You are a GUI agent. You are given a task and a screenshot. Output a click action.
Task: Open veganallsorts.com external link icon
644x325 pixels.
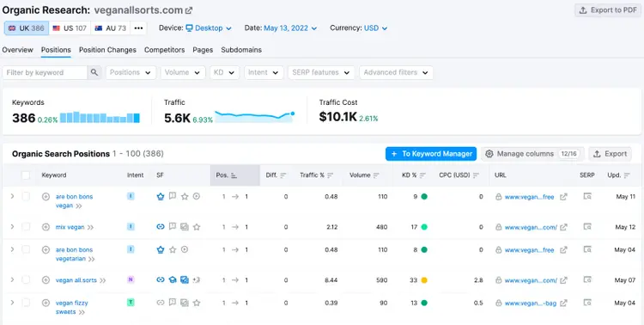pyautogui.click(x=189, y=10)
